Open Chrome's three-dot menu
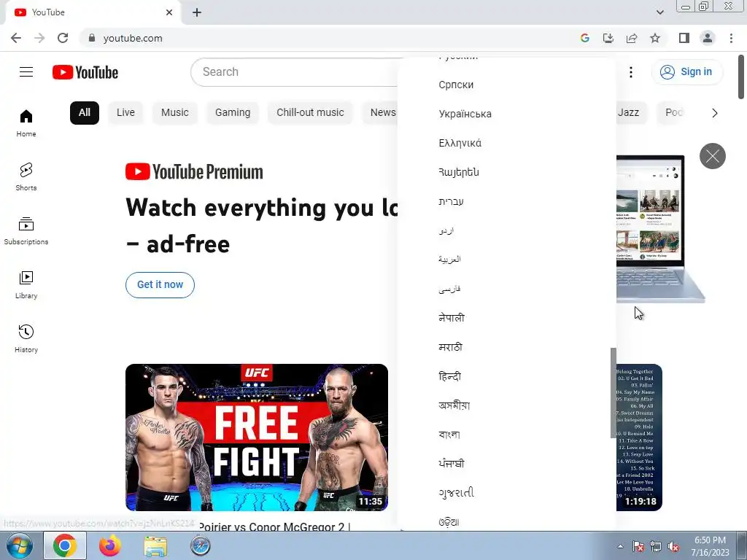This screenshot has width=747, height=560. (x=731, y=38)
